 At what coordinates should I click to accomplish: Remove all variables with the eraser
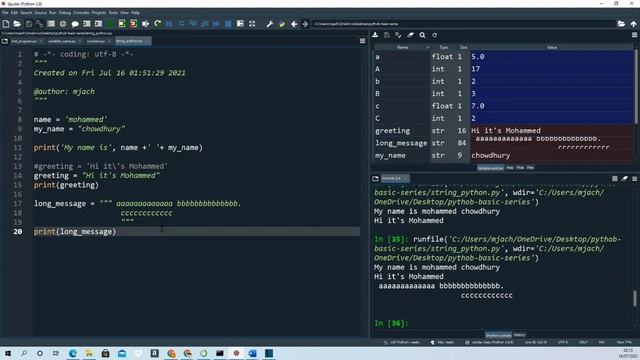coord(410,35)
